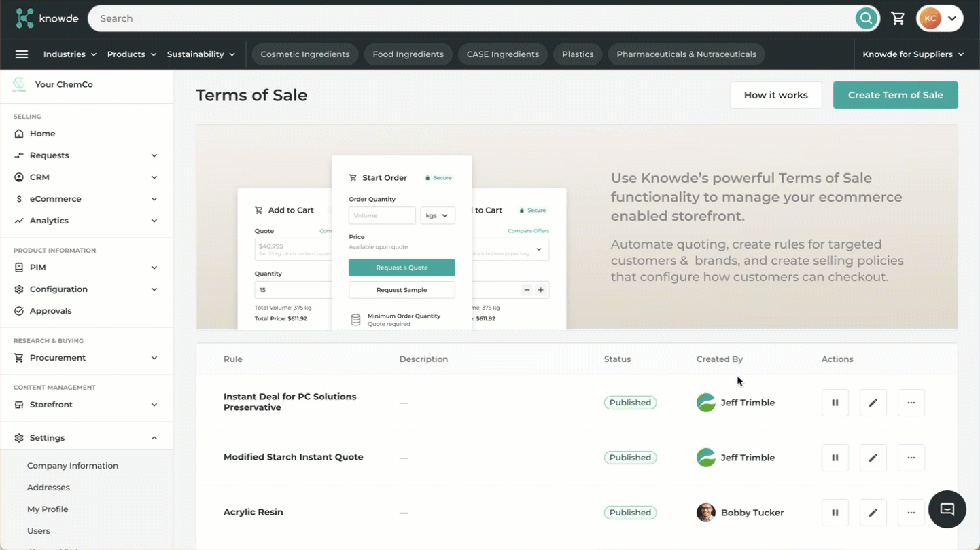Expand the Products dropdown menu
The height and width of the screenshot is (550, 980).
[x=132, y=54]
